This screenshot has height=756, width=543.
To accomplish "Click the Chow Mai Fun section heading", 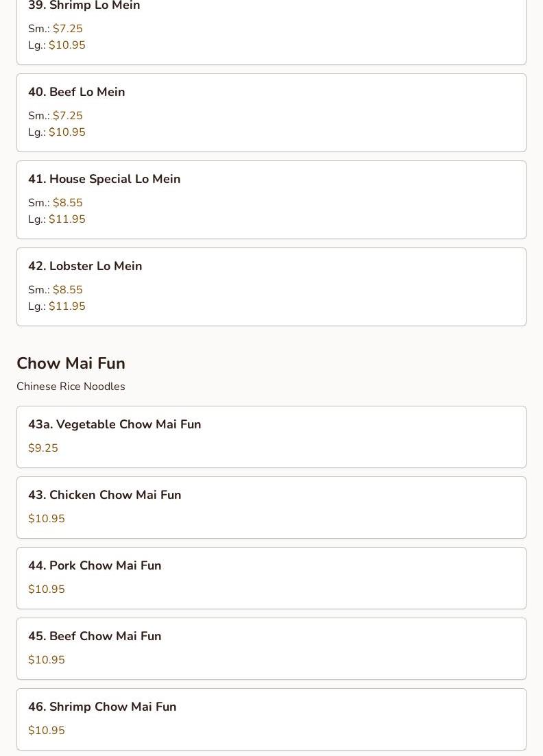I will (71, 363).
